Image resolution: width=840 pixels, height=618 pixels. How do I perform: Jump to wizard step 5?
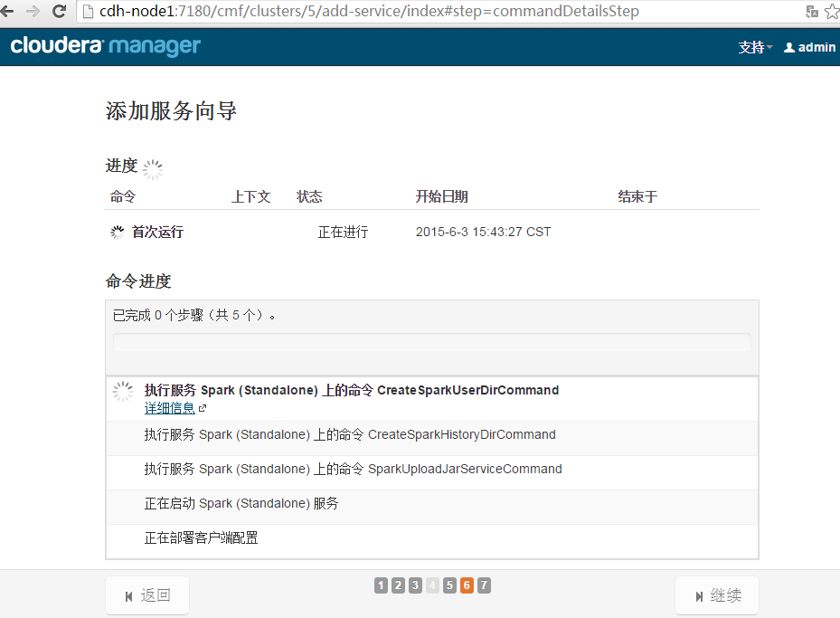(x=450, y=585)
